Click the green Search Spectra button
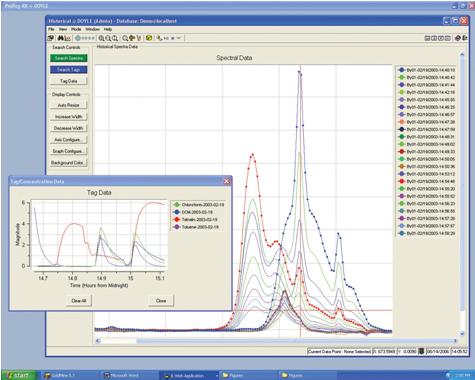475x380 pixels. pos(69,58)
